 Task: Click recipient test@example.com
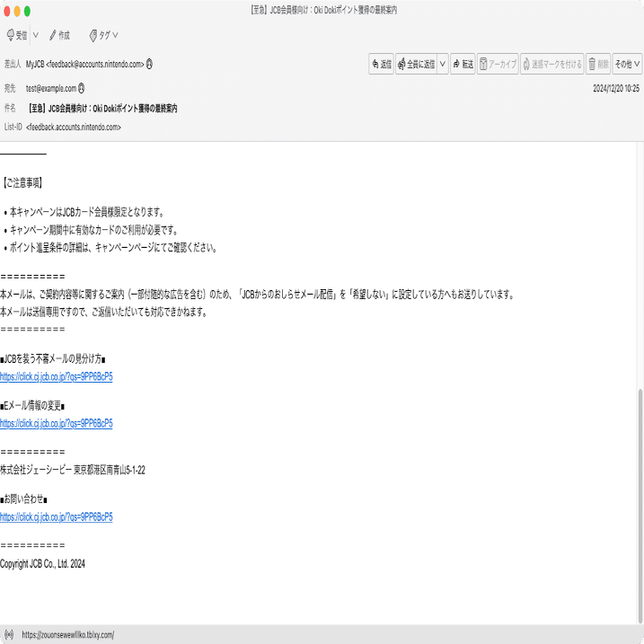[51, 88]
